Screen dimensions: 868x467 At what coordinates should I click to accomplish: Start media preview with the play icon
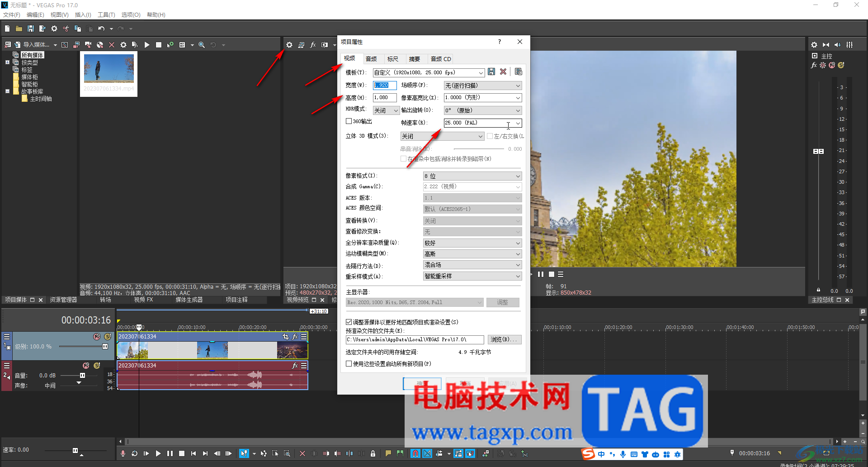point(147,45)
